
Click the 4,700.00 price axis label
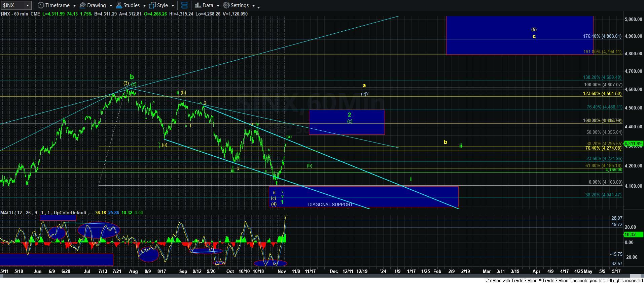[x=634, y=71]
